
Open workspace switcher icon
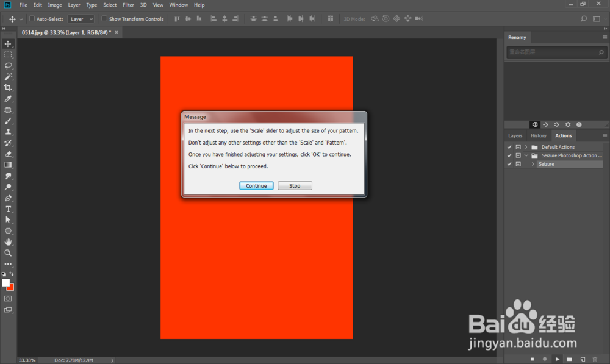(x=597, y=19)
